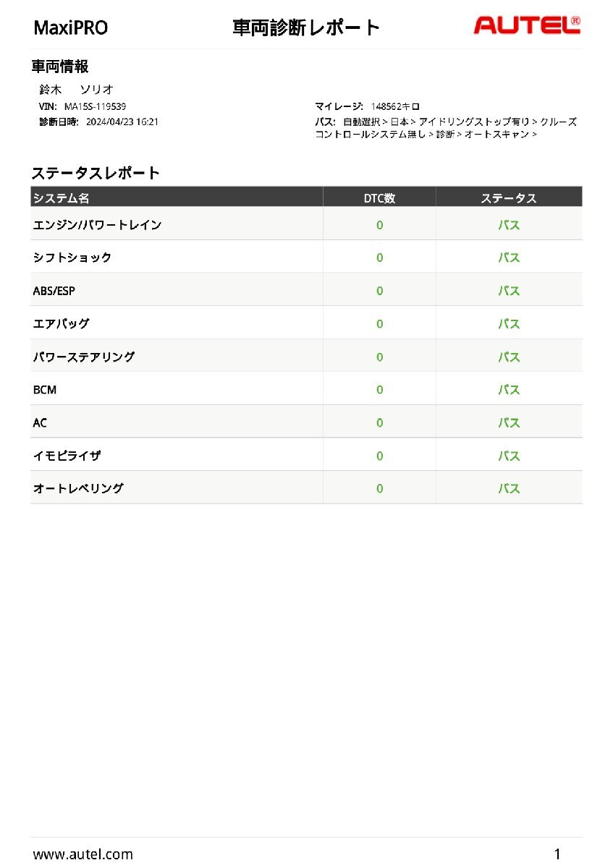Viewport: 613px width, 868px height.
Task: Select the mileage value 148562キロ
Action: [395, 107]
